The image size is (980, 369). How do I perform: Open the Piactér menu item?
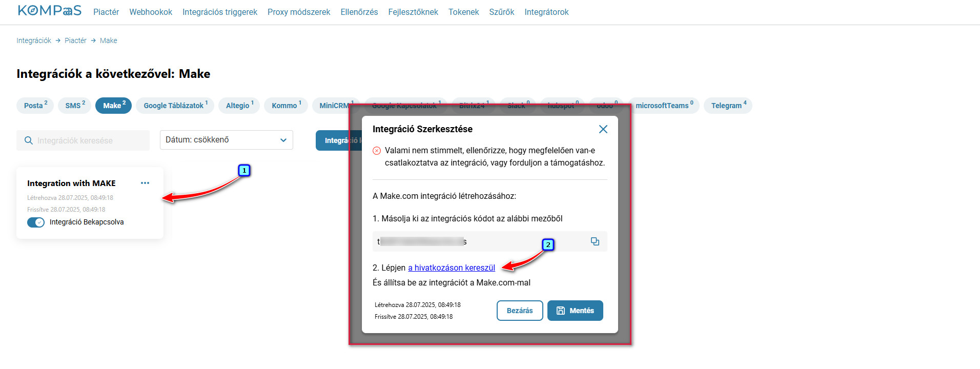[106, 12]
